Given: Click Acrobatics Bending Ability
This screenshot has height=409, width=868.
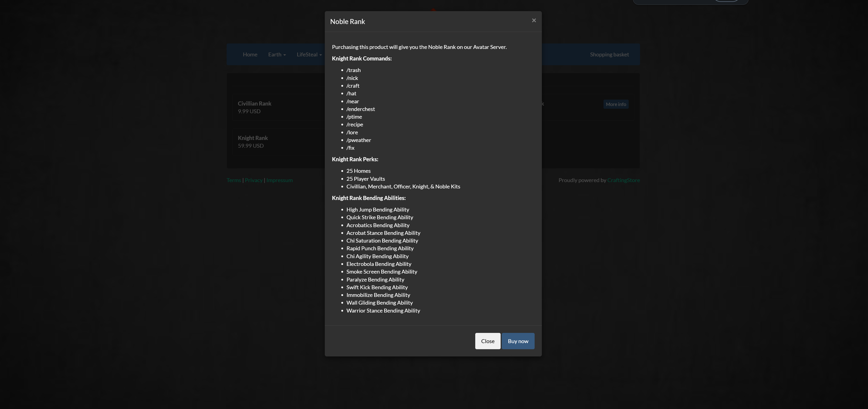Looking at the screenshot, I should [378, 225].
